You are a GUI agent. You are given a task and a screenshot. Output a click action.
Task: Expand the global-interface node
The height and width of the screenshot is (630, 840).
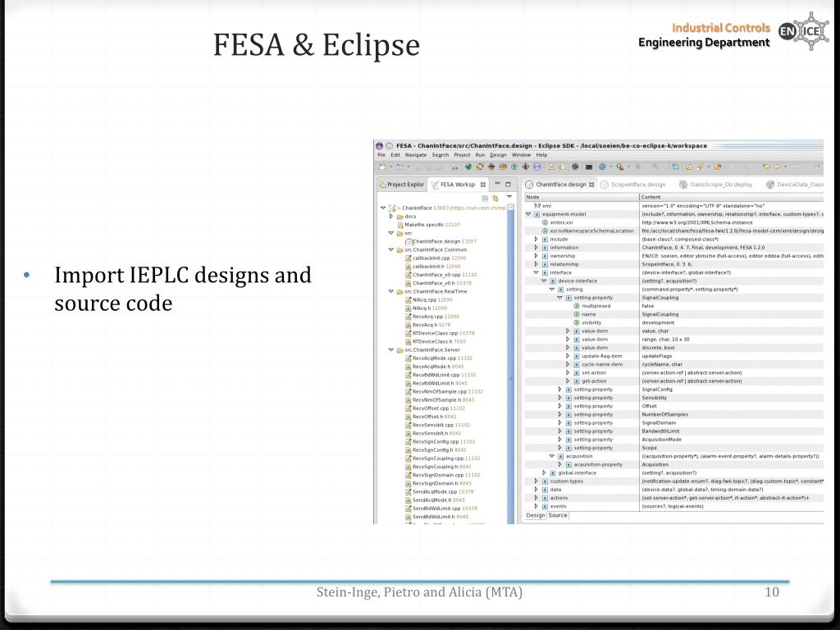pyautogui.click(x=545, y=473)
